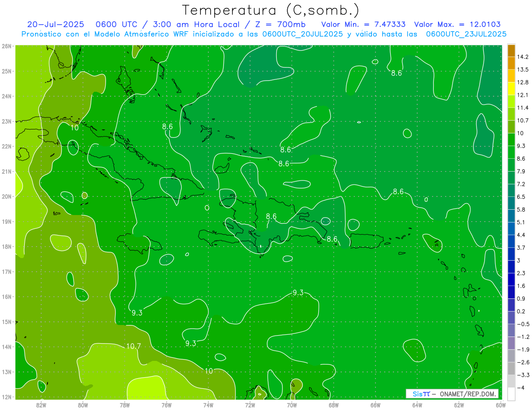Click the 12.1 legend value
532x411 pixels.
click(x=523, y=95)
